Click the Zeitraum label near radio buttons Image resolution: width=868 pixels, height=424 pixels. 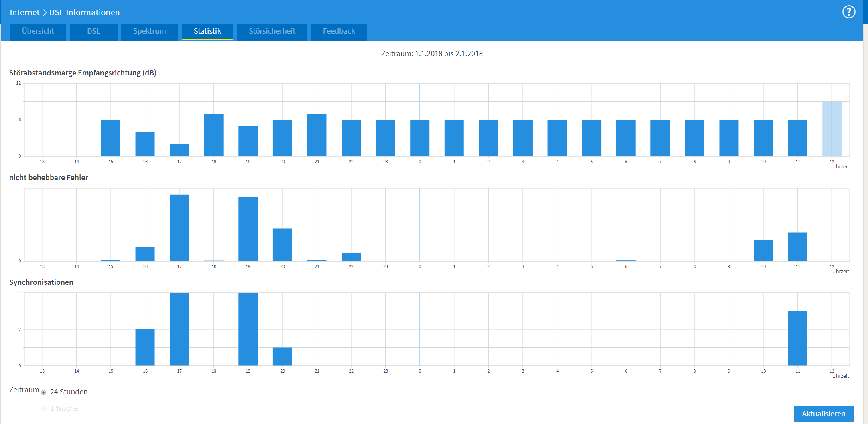click(24, 390)
